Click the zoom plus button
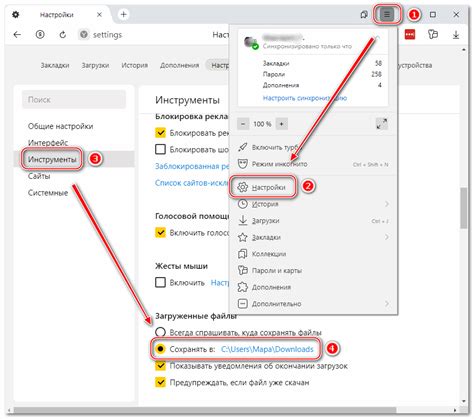 point(281,124)
